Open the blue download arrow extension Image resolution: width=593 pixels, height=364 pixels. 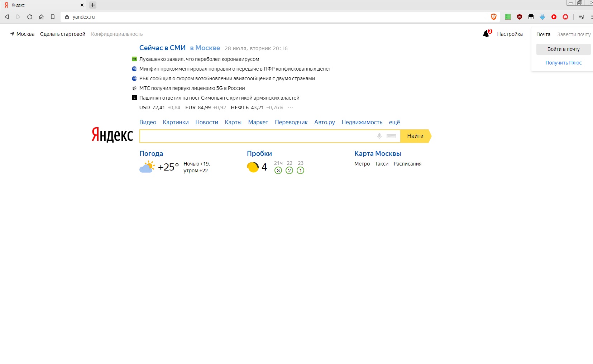542,17
